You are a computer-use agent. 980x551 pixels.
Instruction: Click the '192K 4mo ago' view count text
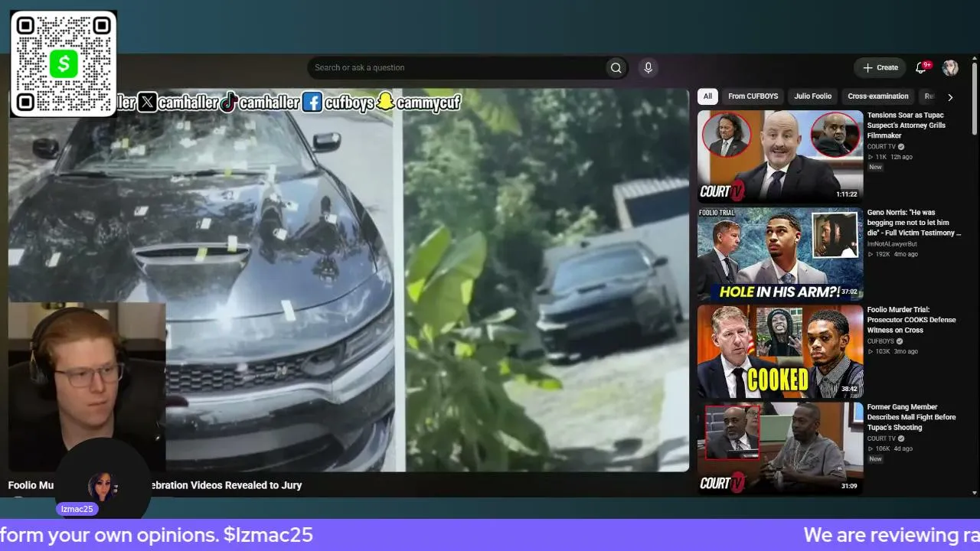point(893,254)
